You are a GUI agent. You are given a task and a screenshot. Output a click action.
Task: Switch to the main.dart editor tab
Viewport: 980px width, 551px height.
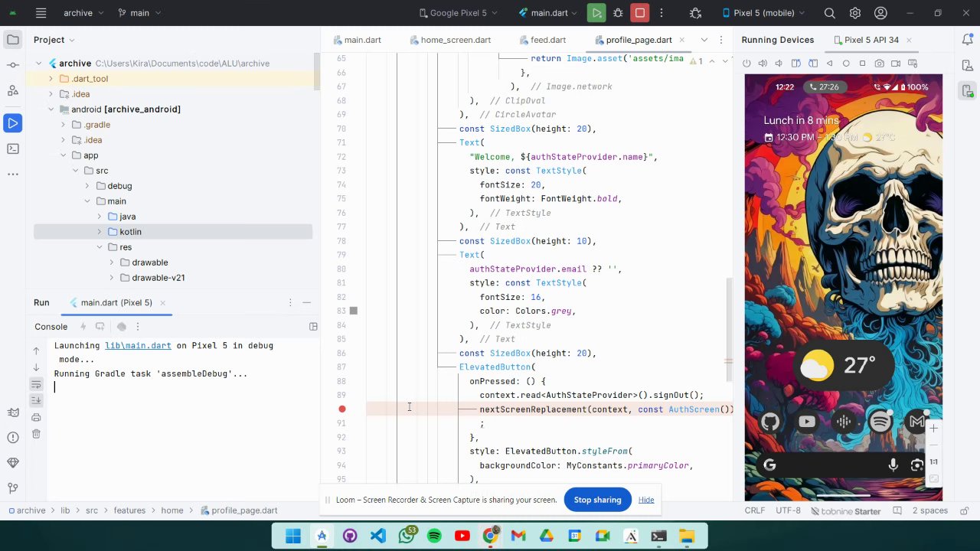tap(356, 40)
